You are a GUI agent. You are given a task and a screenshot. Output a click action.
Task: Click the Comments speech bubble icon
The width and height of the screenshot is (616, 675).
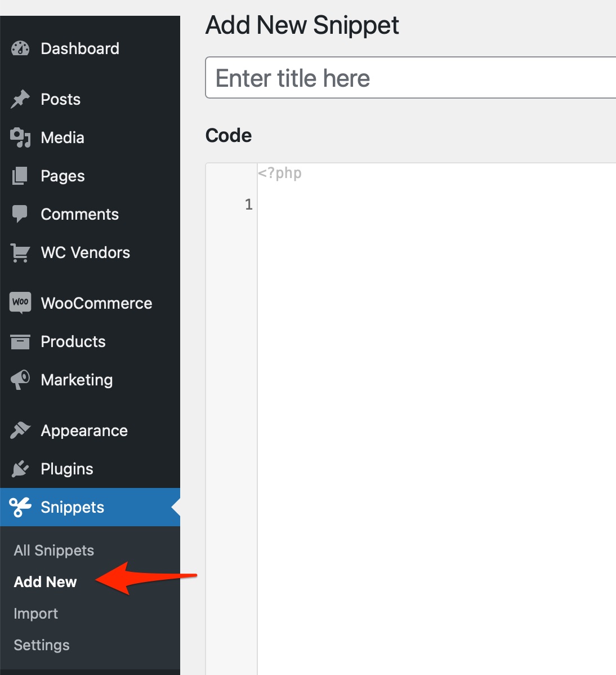pyautogui.click(x=20, y=214)
